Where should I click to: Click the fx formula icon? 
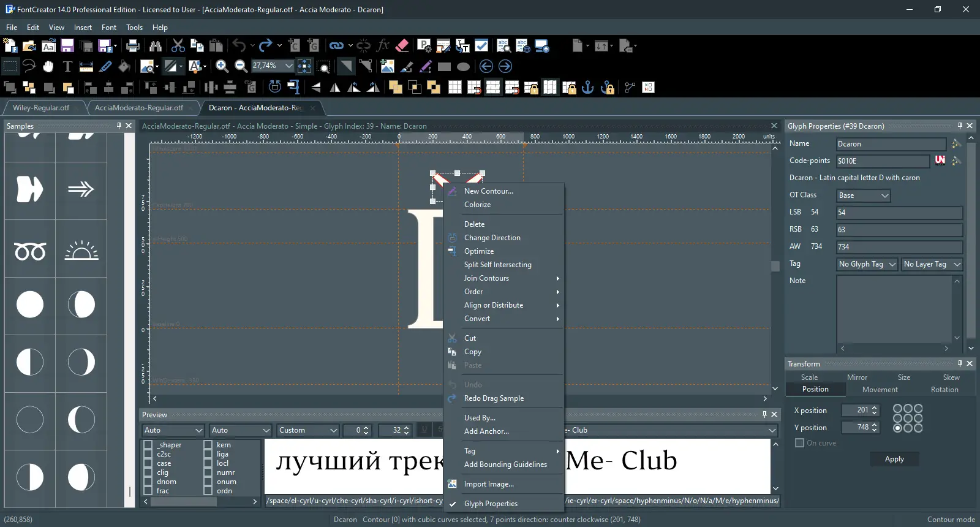383,45
